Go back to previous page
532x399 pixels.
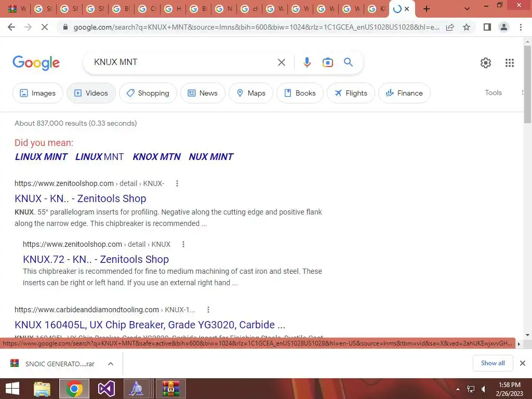[11, 27]
